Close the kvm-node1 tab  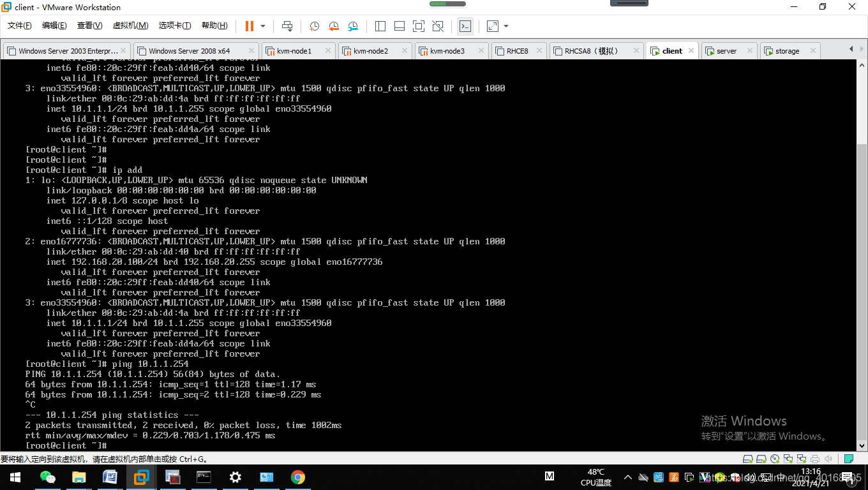click(x=328, y=51)
